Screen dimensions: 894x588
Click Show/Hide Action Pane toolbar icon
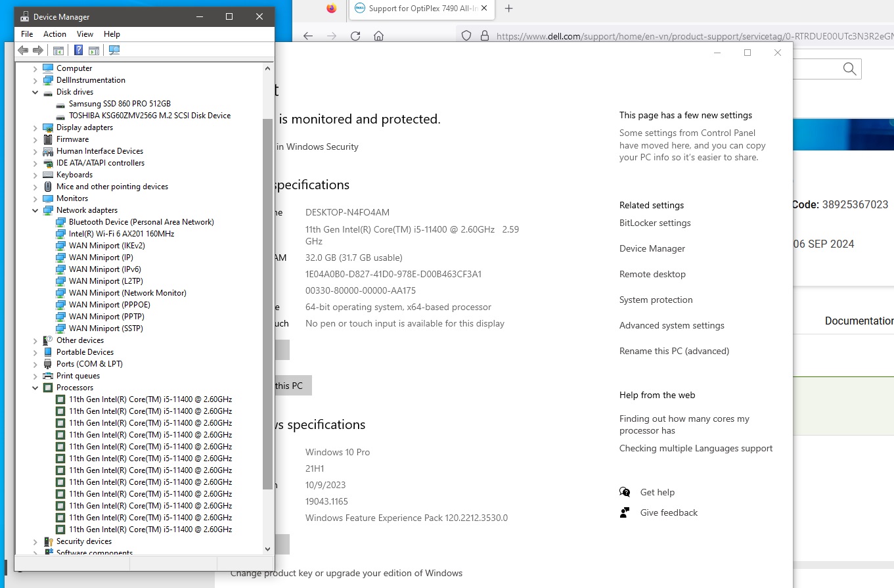pos(94,50)
